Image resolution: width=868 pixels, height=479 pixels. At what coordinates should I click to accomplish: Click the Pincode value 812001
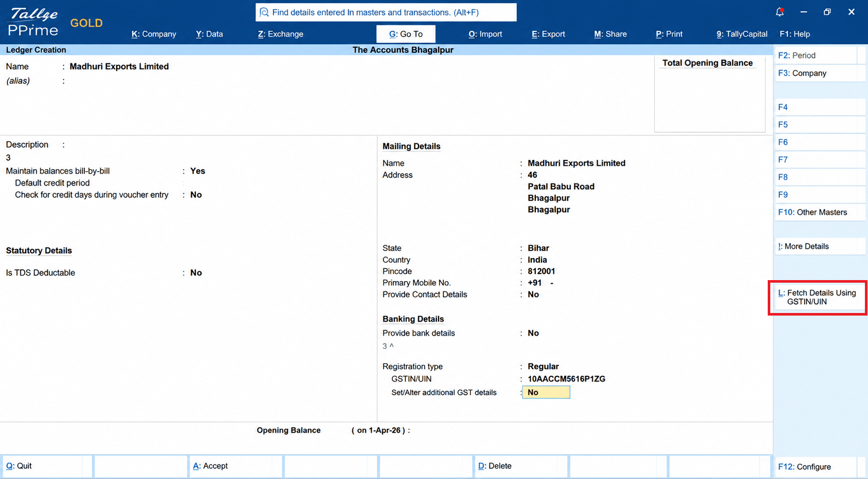pyautogui.click(x=541, y=271)
